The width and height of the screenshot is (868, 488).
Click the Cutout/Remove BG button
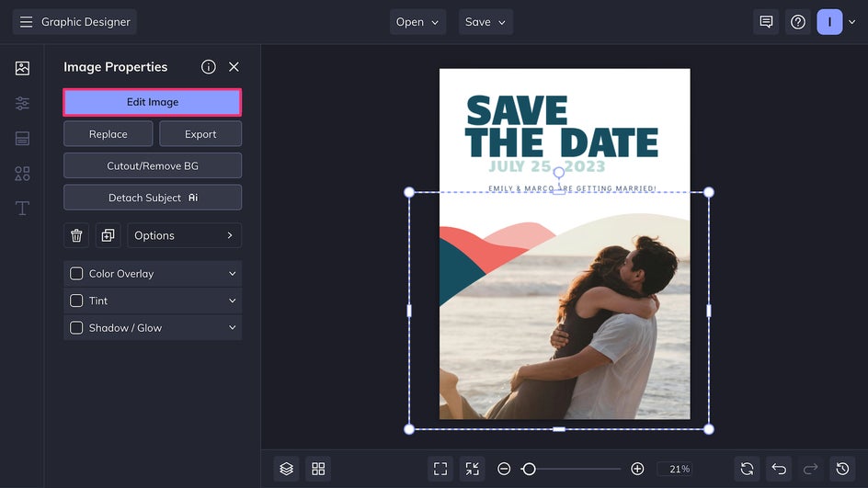pyautogui.click(x=153, y=166)
